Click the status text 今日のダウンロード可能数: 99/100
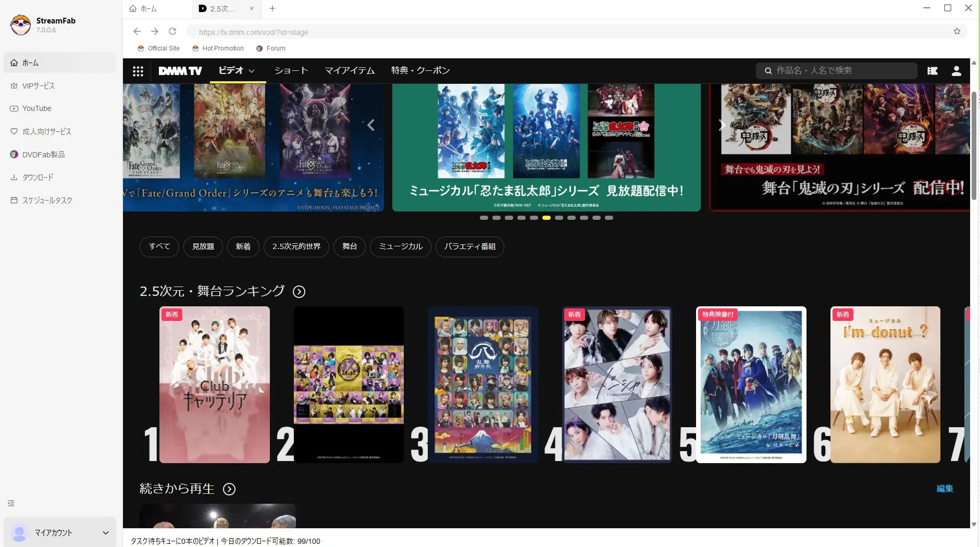This screenshot has width=980, height=547. [270, 541]
